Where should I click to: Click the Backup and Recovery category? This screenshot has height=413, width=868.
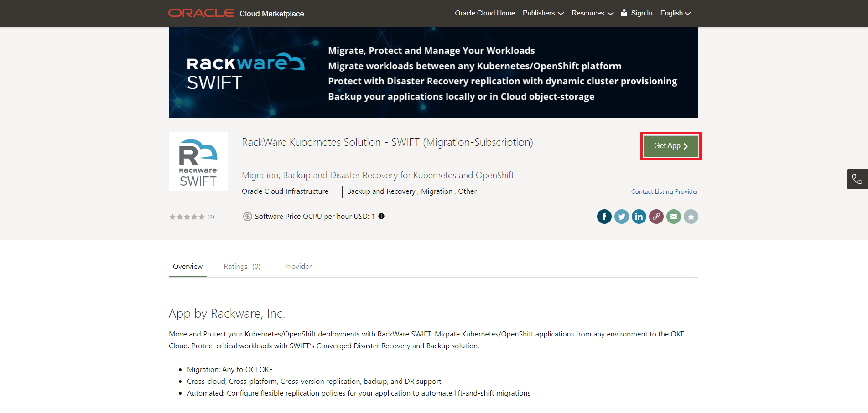(381, 191)
